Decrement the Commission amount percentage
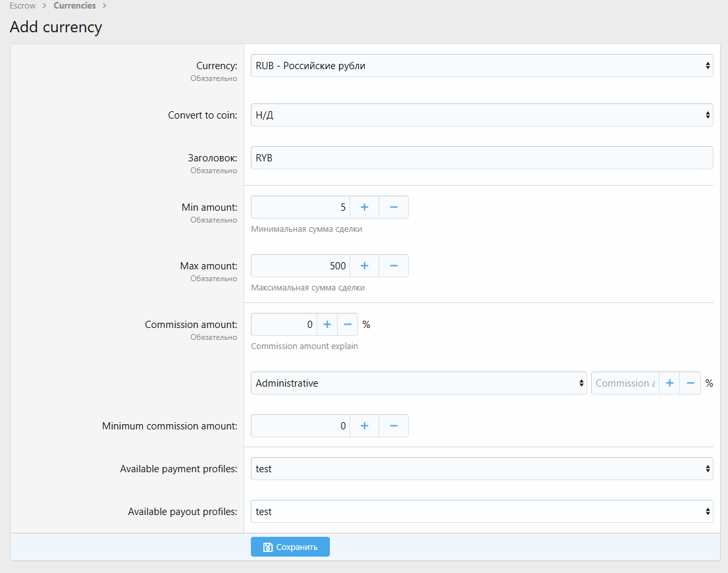Viewport: 728px width, 573px height. 348,325
